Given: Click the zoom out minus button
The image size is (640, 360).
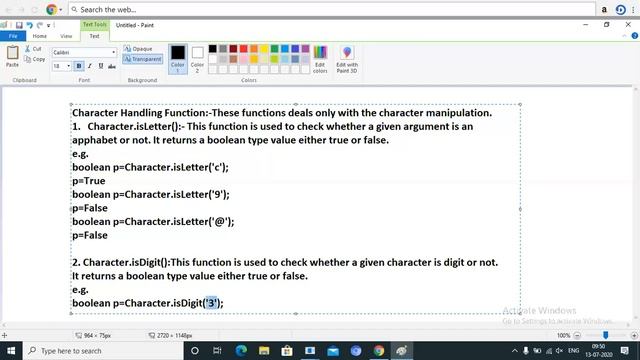Looking at the screenshot, I should 577,335.
